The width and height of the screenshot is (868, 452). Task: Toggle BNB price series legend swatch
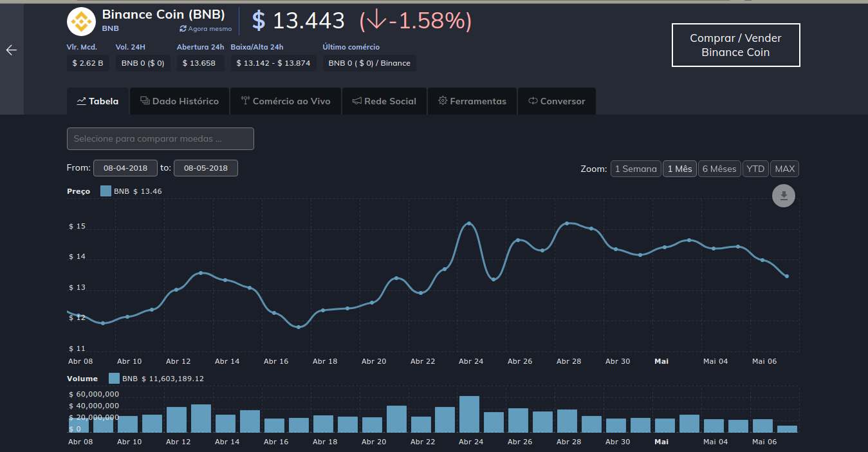[x=106, y=191]
